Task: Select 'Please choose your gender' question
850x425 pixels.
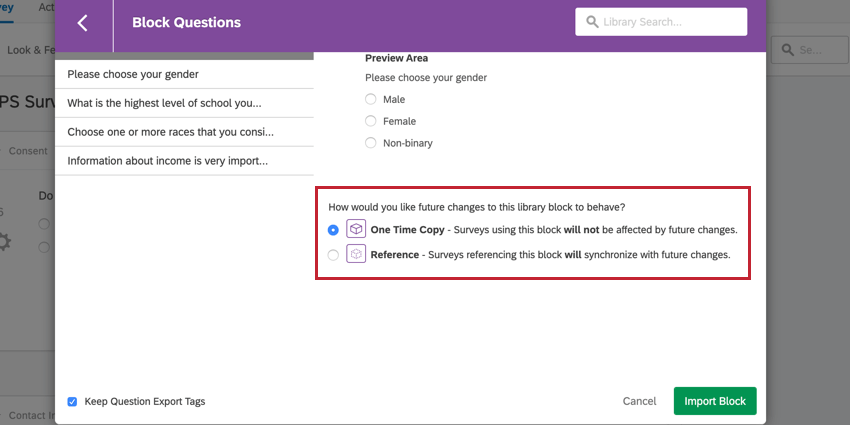Action: coord(185,74)
